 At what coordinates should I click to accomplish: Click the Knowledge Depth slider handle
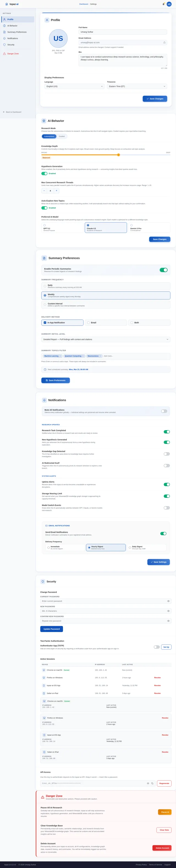click(x=118, y=155)
